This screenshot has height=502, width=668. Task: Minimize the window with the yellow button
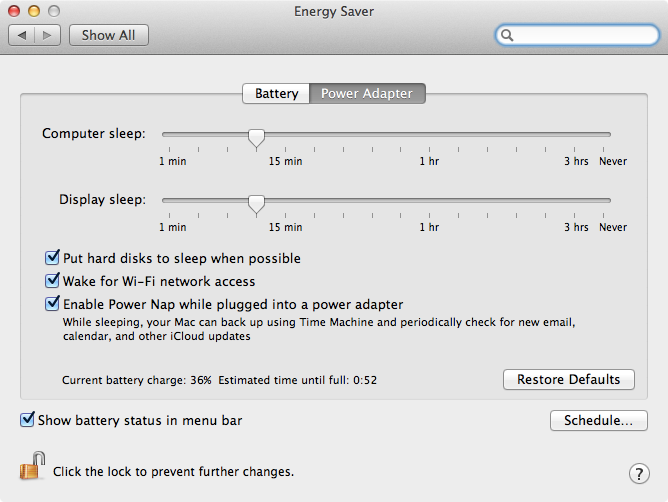point(34,11)
